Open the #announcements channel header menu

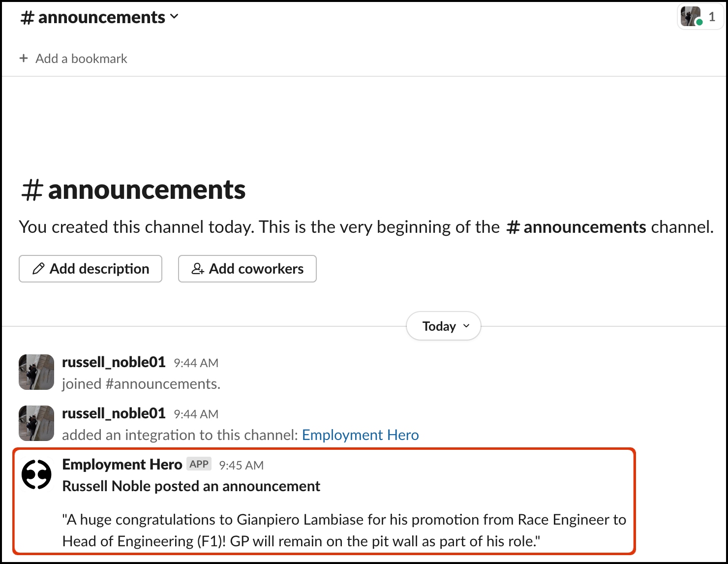(x=100, y=17)
